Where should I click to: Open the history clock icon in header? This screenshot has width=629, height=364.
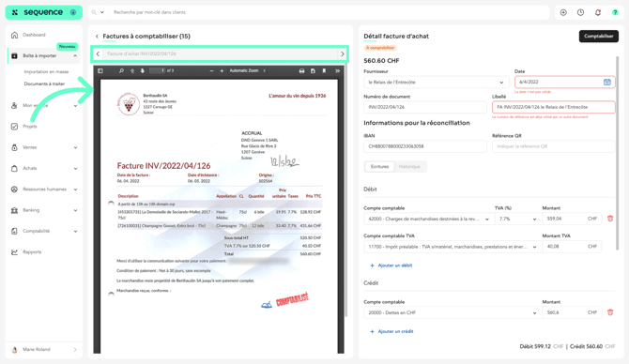point(580,12)
